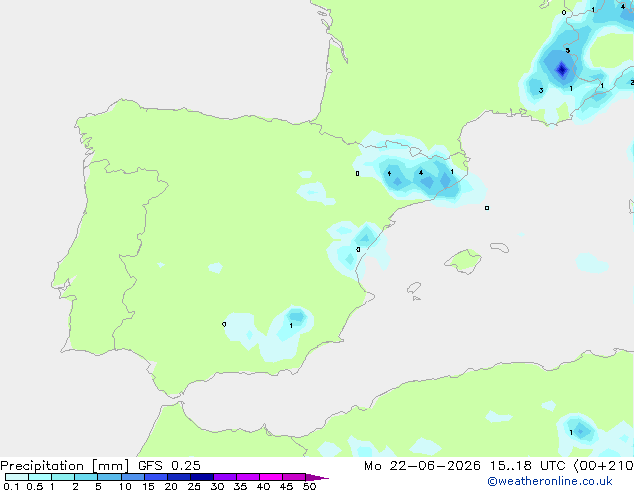
Task: Click the dark blue precipitation peak in France
Action: 562,70
